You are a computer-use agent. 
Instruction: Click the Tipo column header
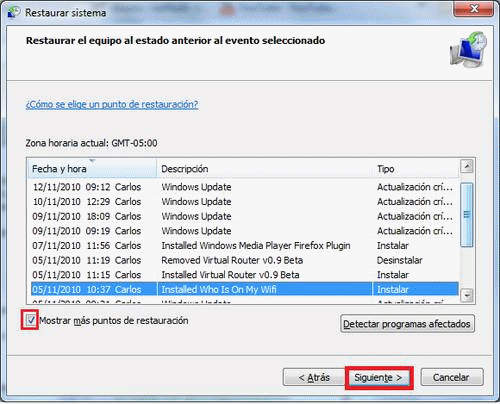tap(416, 169)
